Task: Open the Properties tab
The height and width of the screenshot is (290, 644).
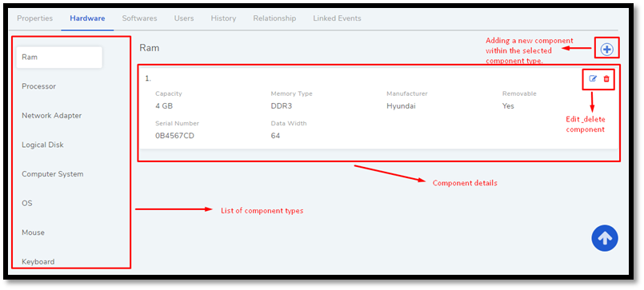Action: pos(35,18)
